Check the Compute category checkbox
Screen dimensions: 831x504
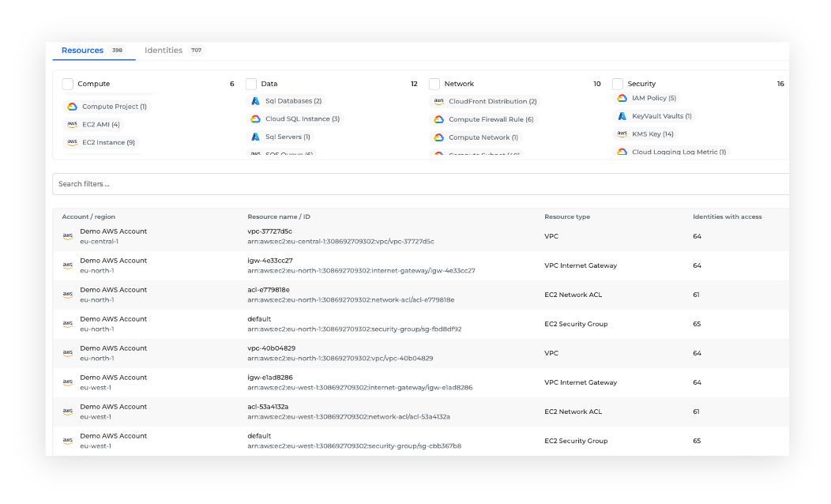[x=68, y=84]
